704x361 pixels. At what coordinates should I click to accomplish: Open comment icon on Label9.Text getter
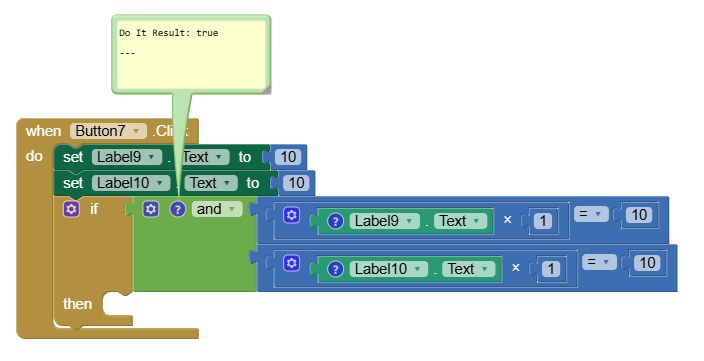click(x=335, y=221)
